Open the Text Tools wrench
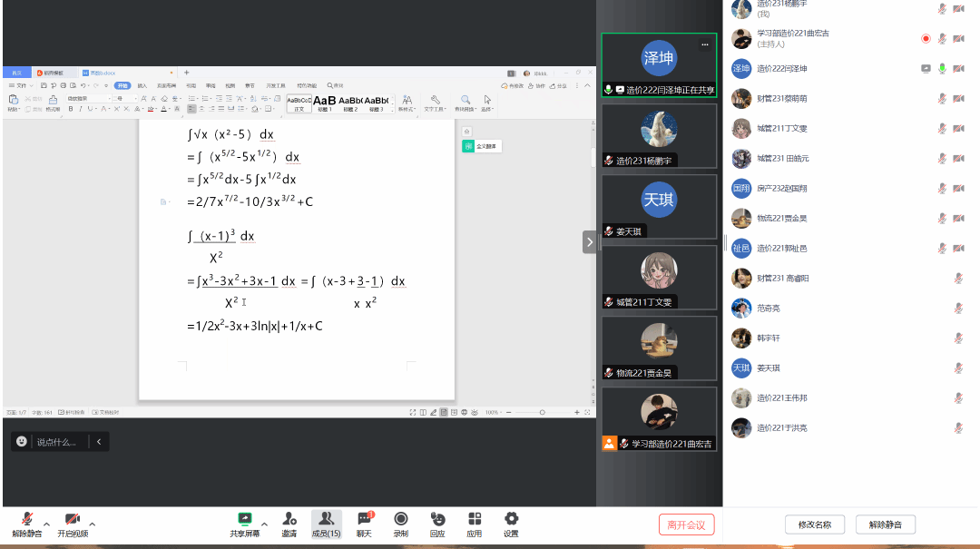This screenshot has width=980, height=549. 435,100
